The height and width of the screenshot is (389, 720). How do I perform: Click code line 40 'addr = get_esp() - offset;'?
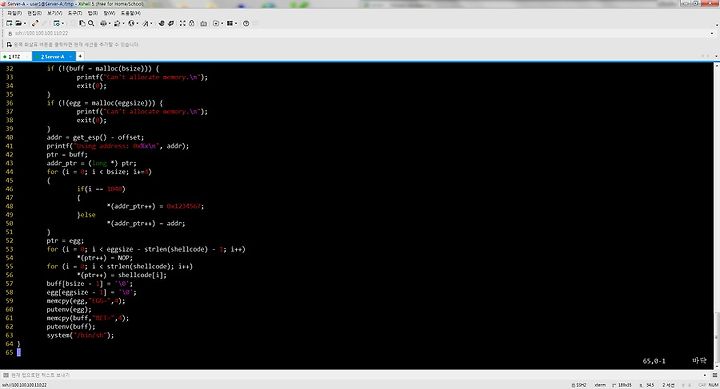coord(95,137)
